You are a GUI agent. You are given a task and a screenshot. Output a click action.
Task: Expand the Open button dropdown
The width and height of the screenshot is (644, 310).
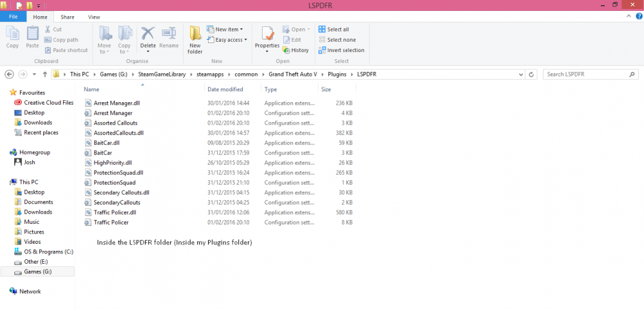tap(308, 30)
